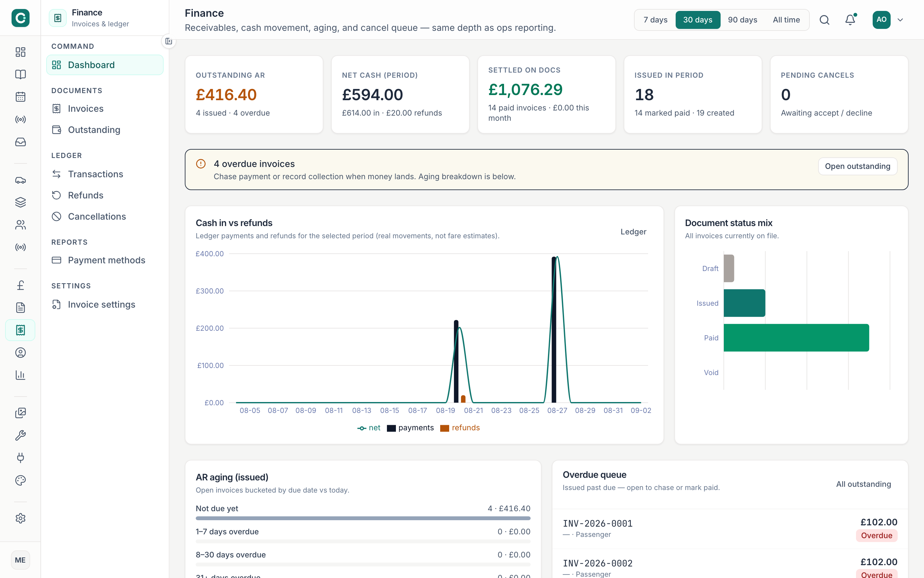Click the Open outstanding button

coord(857,166)
